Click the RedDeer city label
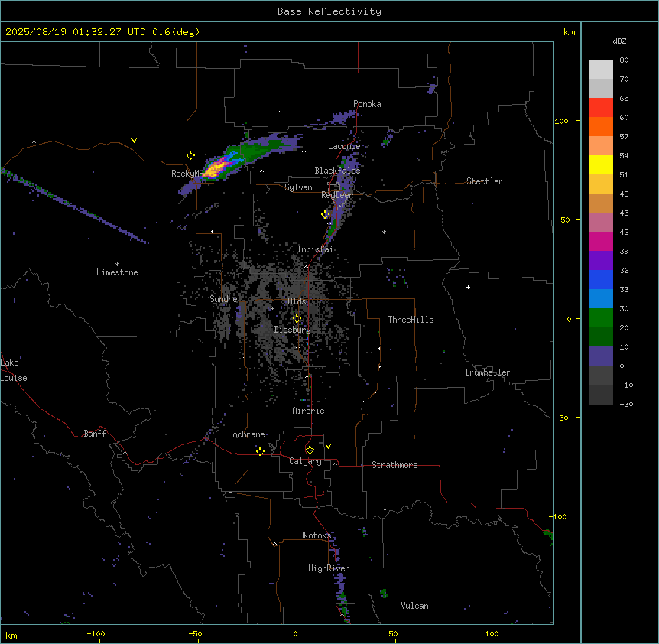The height and width of the screenshot is (644, 659). coord(336,195)
